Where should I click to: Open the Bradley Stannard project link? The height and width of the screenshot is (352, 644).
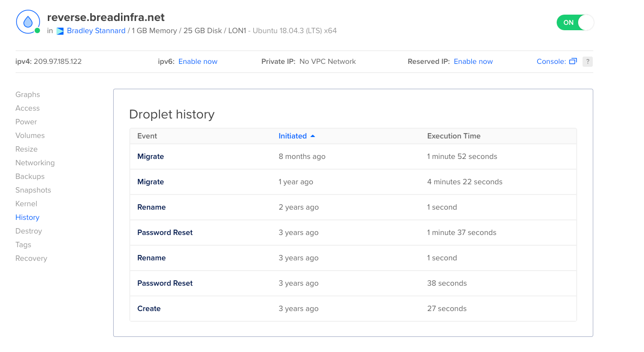tap(96, 31)
